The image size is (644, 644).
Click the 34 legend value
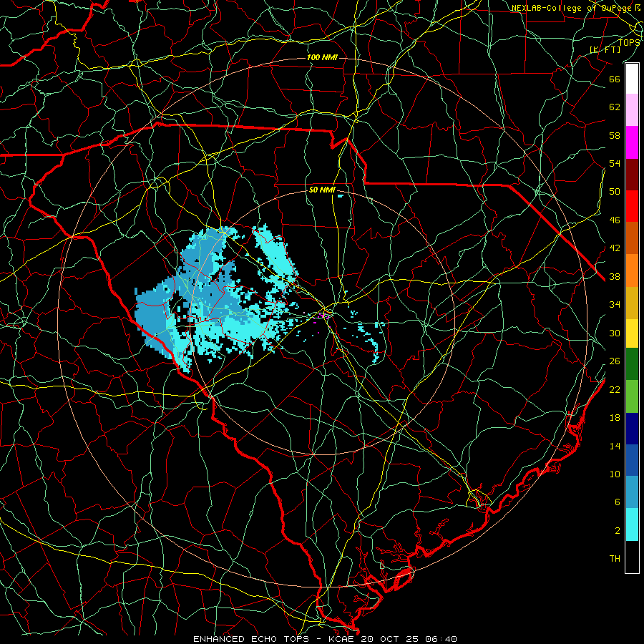click(x=615, y=305)
